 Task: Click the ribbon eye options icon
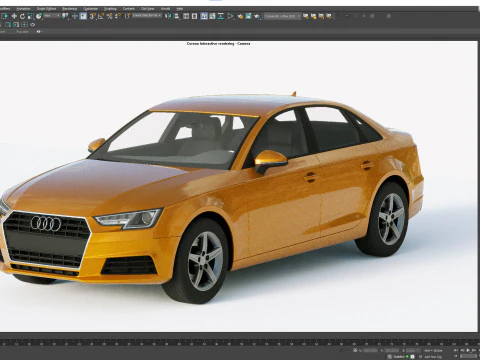point(39,32)
